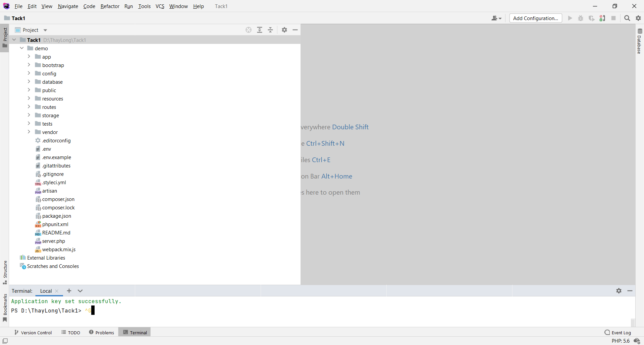The height and width of the screenshot is (345, 644).
Task: Click the Debug bug icon in toolbar
Action: (x=581, y=18)
